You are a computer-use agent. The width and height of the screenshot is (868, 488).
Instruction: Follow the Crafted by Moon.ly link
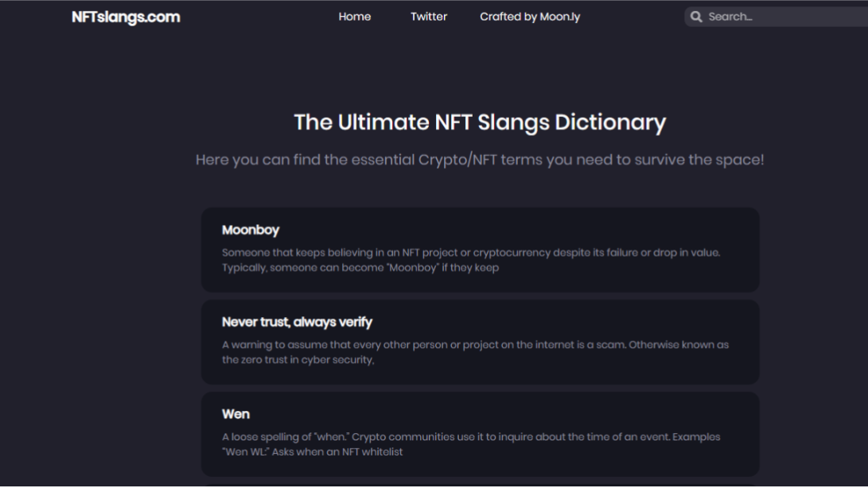coord(530,17)
